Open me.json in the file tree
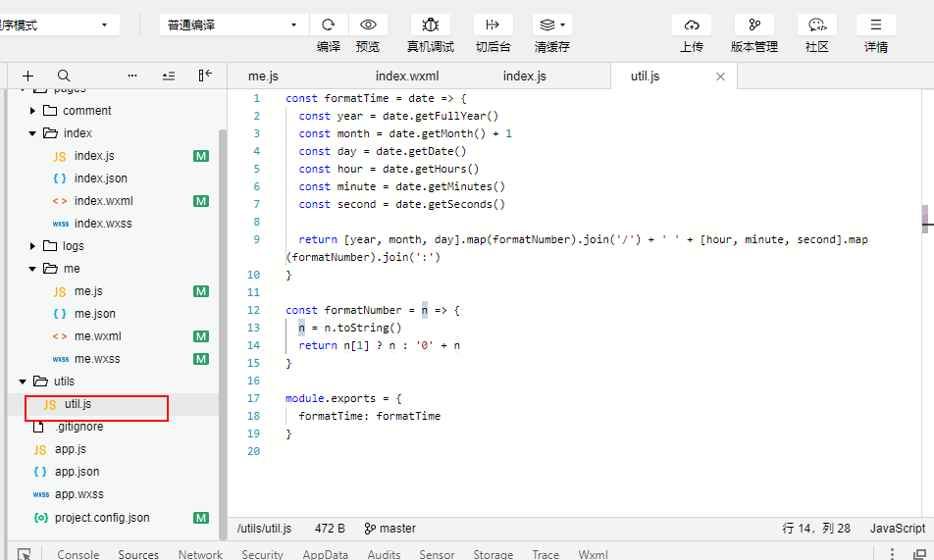The width and height of the screenshot is (934, 560). pos(95,314)
